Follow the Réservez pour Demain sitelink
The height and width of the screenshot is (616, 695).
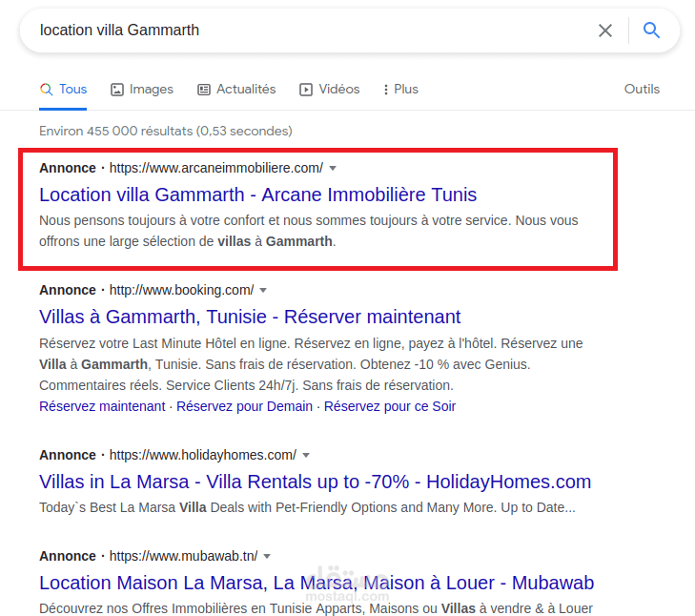[x=245, y=406]
